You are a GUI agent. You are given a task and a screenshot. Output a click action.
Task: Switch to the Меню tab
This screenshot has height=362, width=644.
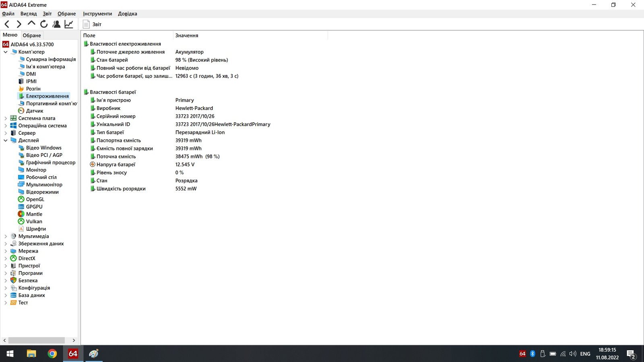coord(10,35)
